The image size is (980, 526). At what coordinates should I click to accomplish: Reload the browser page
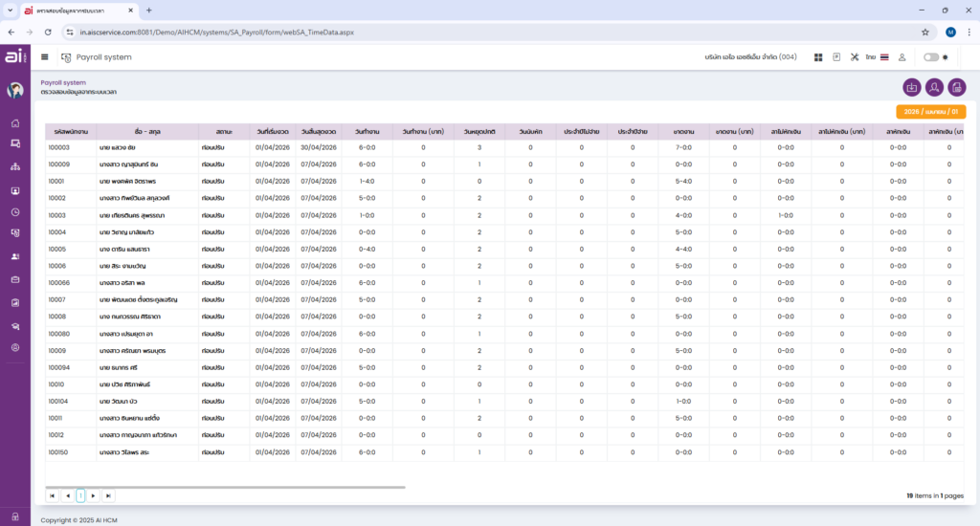[x=48, y=32]
